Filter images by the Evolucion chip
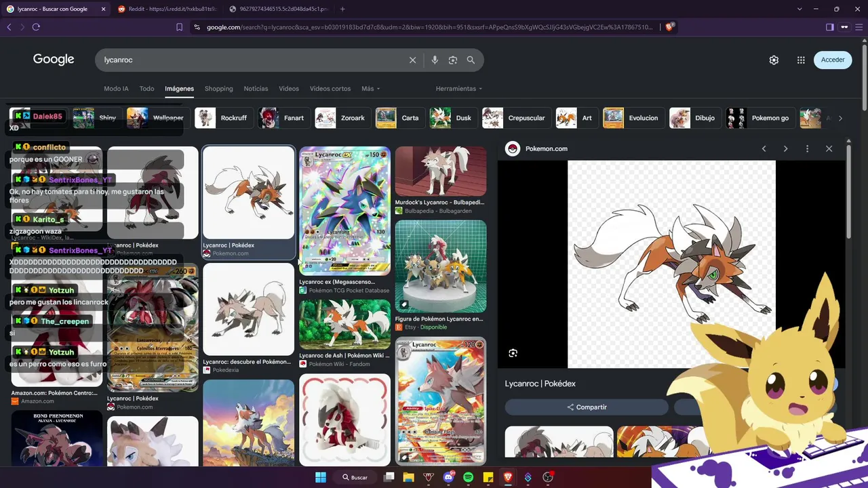Viewport: 868px width, 488px height. [x=632, y=118]
